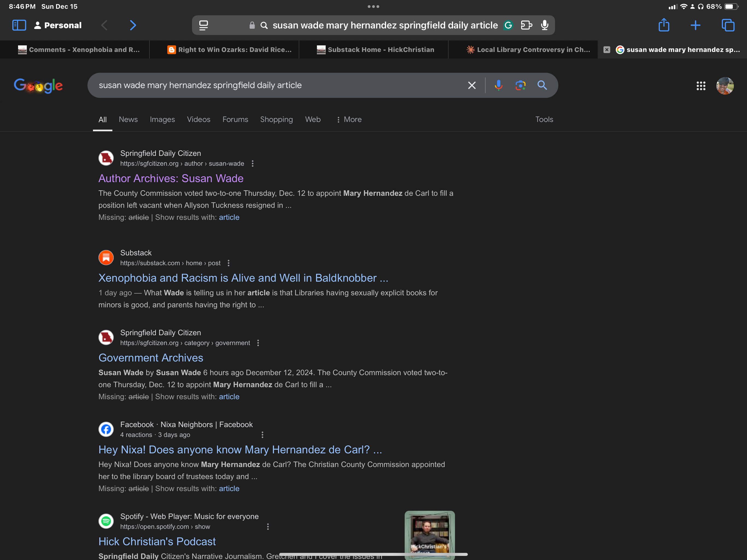Show the tab overview icon

pyautogui.click(x=728, y=25)
